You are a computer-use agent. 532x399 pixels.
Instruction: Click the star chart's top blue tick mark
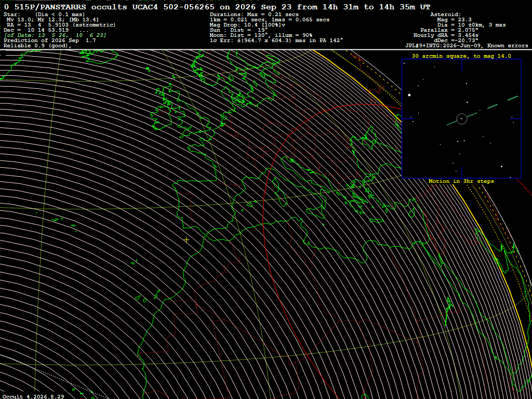click(x=461, y=65)
